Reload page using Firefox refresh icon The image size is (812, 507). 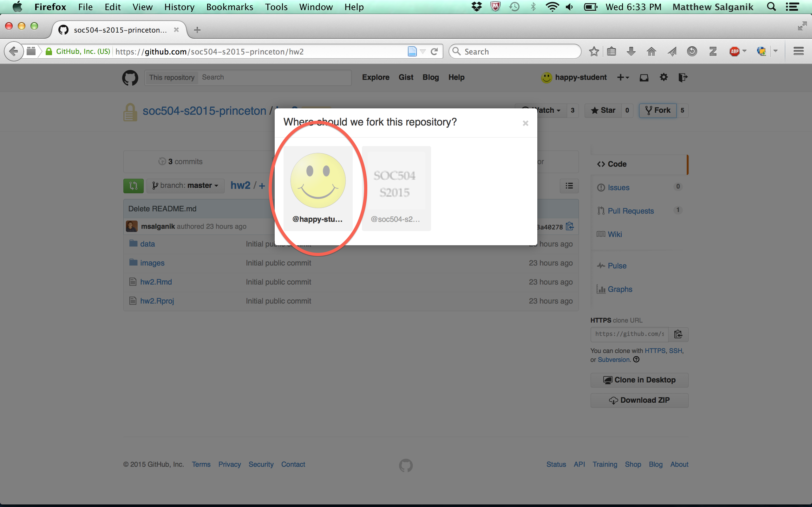click(434, 52)
